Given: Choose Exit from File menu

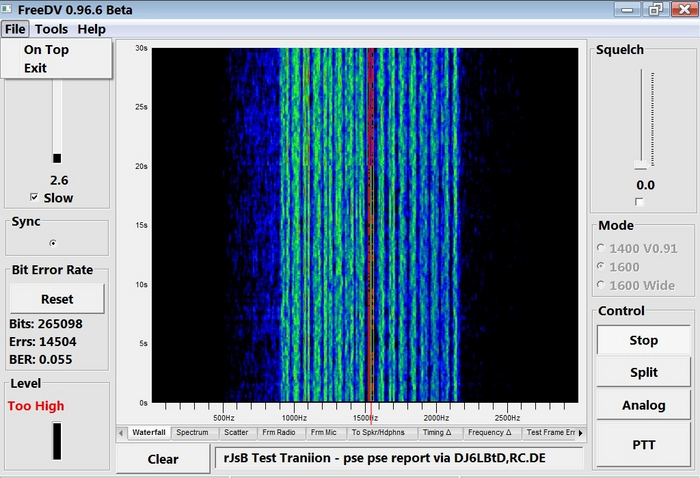Looking at the screenshot, I should click(x=56, y=68).
